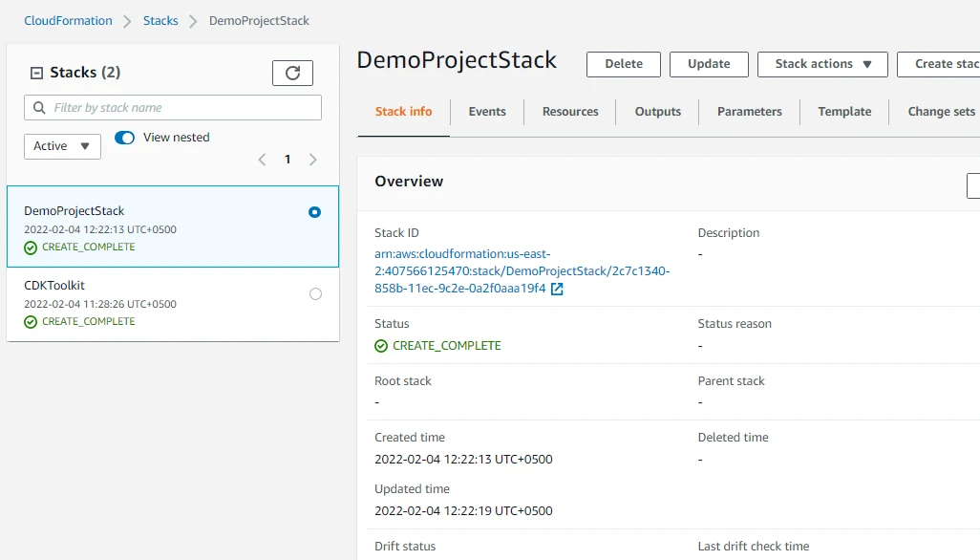Viewport: 980px width, 560px height.
Task: Click the refresh stacks icon button
Action: click(x=292, y=73)
